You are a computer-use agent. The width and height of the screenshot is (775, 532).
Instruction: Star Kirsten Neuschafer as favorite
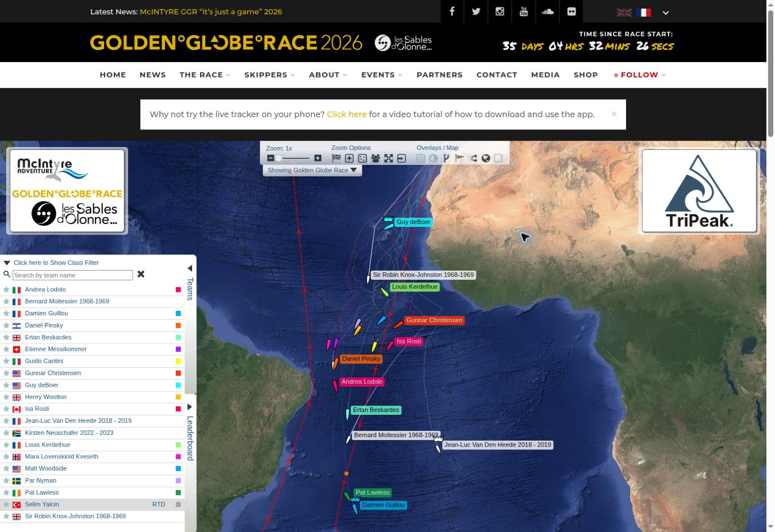click(6, 433)
